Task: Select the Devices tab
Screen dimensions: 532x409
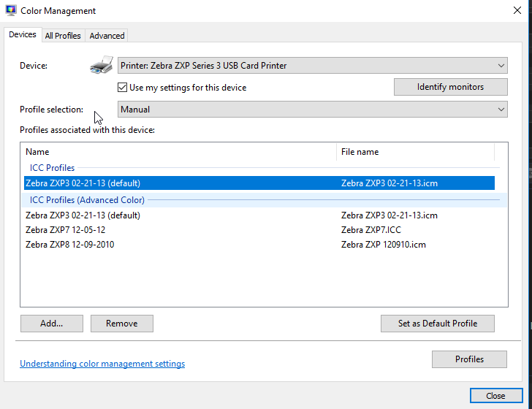Action: [23, 35]
